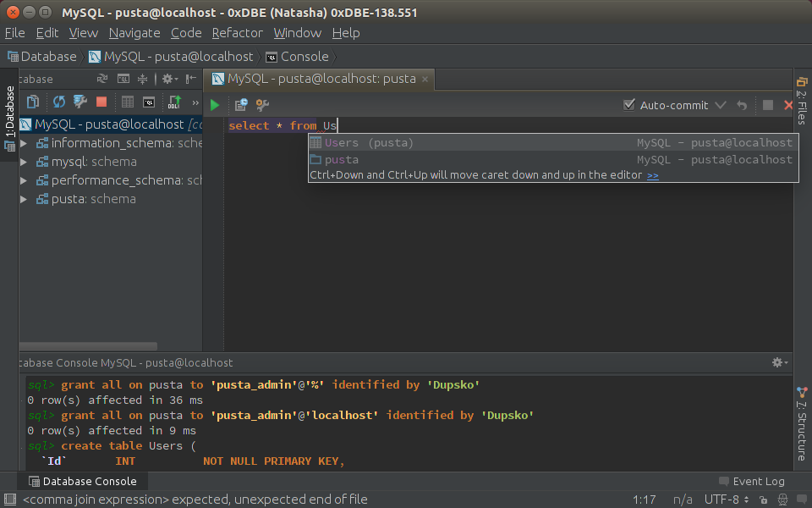The width and height of the screenshot is (812, 508).
Task: Toggle the Auto-commit checkbox
Action: (628, 105)
